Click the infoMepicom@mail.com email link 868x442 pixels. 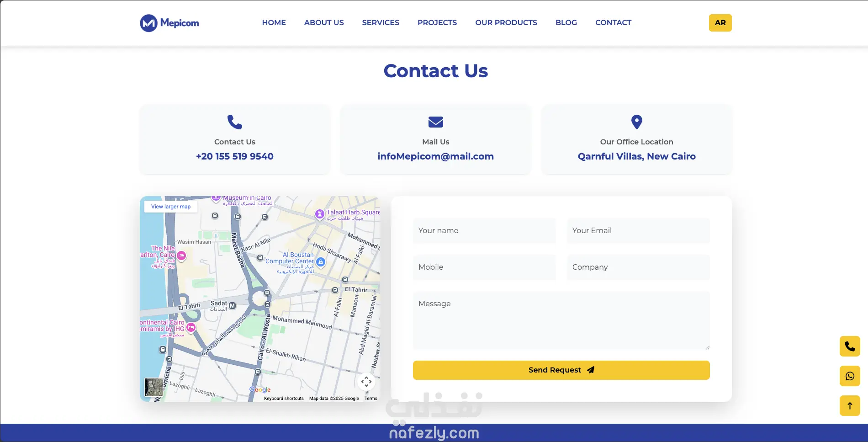click(435, 156)
